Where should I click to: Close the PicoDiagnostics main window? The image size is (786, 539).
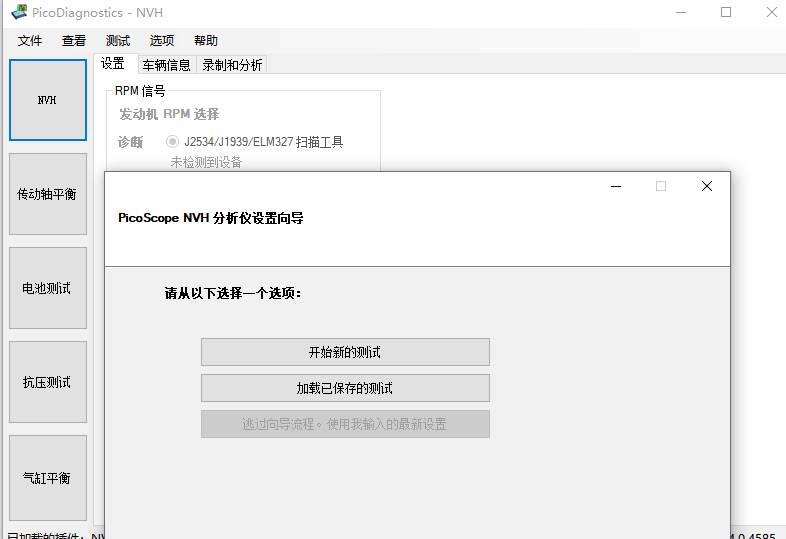(x=771, y=13)
